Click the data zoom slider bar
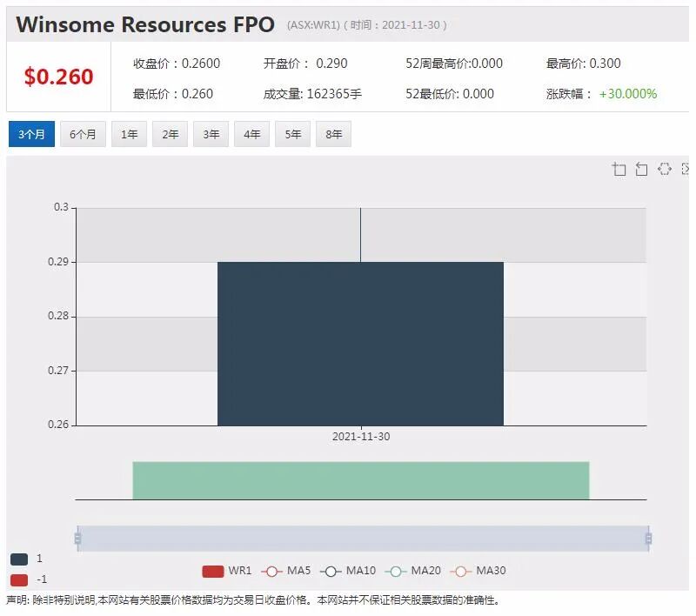The image size is (696, 616). click(x=363, y=539)
